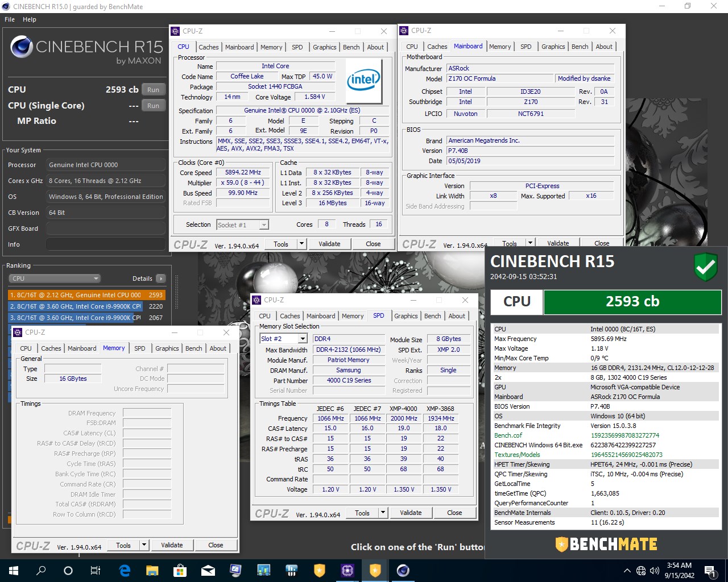Open File Explorer from the taskbar
728x582 pixels.
tap(152, 570)
